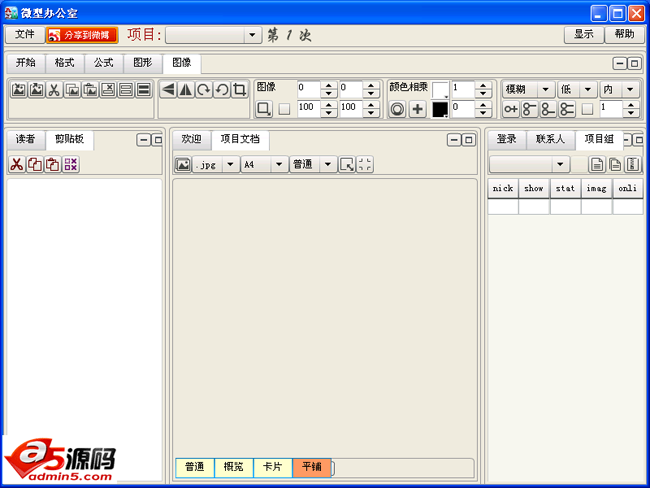
Task: Open the 内 direction dropdown
Action: (x=630, y=89)
